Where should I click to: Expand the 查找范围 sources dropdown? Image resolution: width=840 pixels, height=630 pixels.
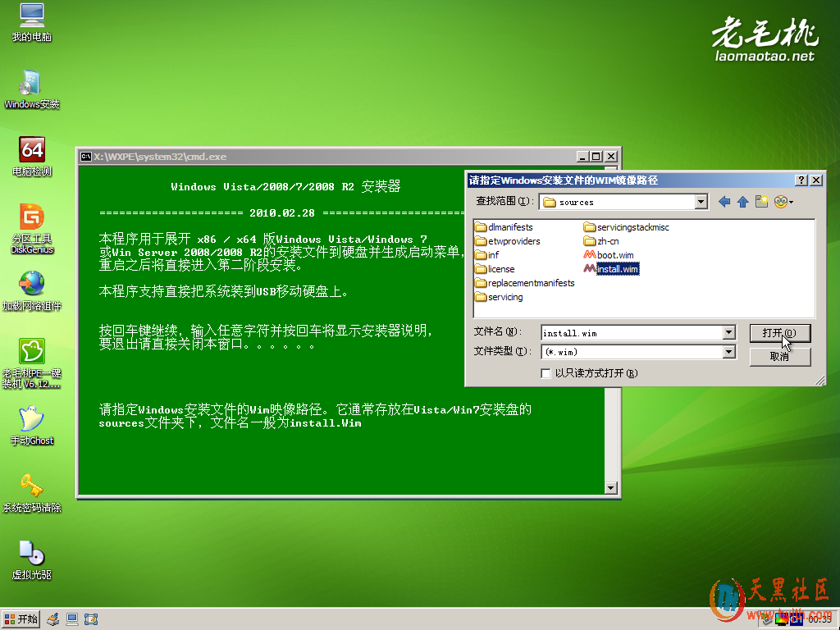[701, 202]
